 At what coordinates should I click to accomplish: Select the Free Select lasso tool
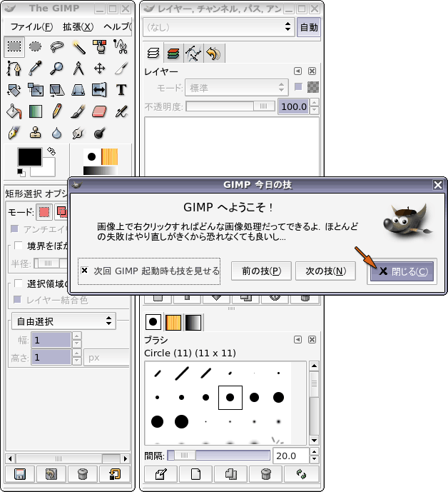pyautogui.click(x=57, y=46)
